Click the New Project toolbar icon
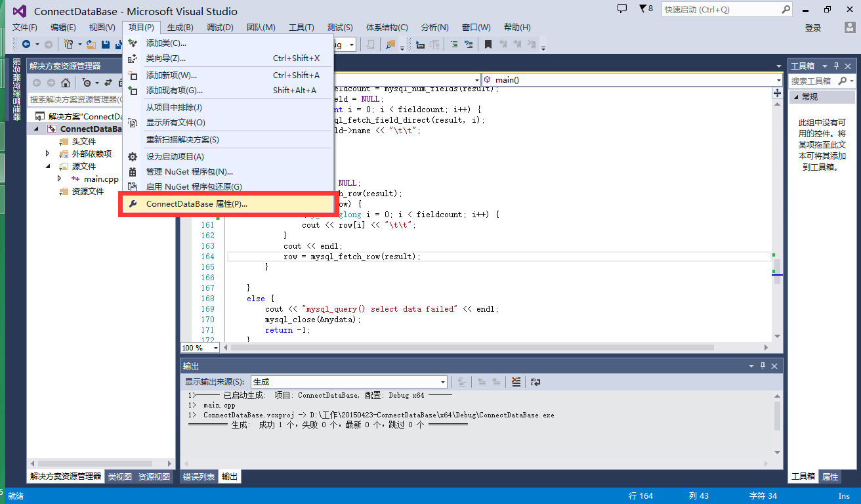861x504 pixels. click(68, 44)
